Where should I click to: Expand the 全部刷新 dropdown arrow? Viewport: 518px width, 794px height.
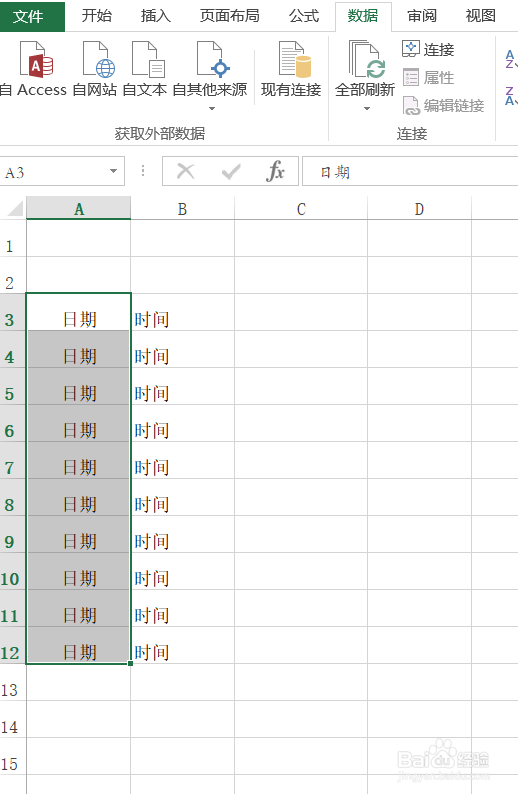[367, 108]
